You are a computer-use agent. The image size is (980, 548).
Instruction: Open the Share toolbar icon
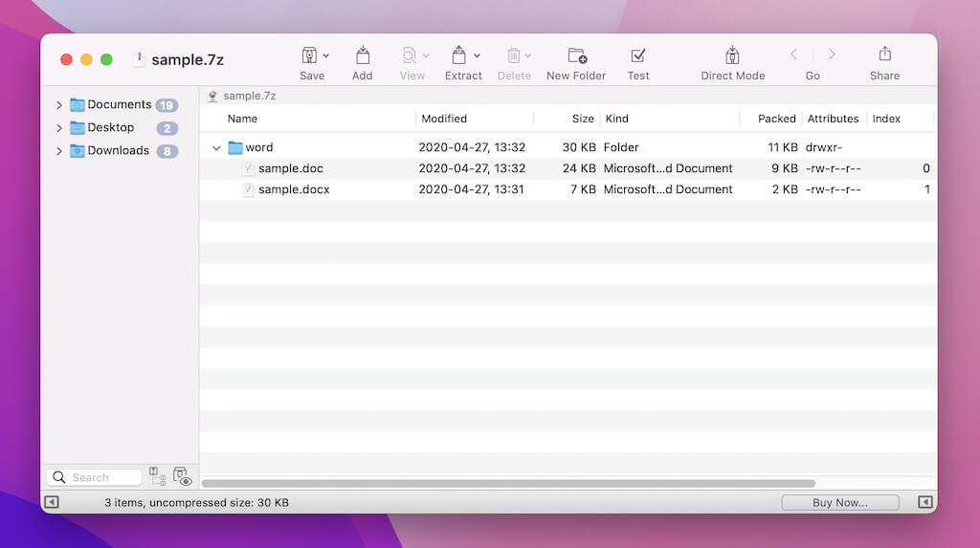(x=884, y=55)
